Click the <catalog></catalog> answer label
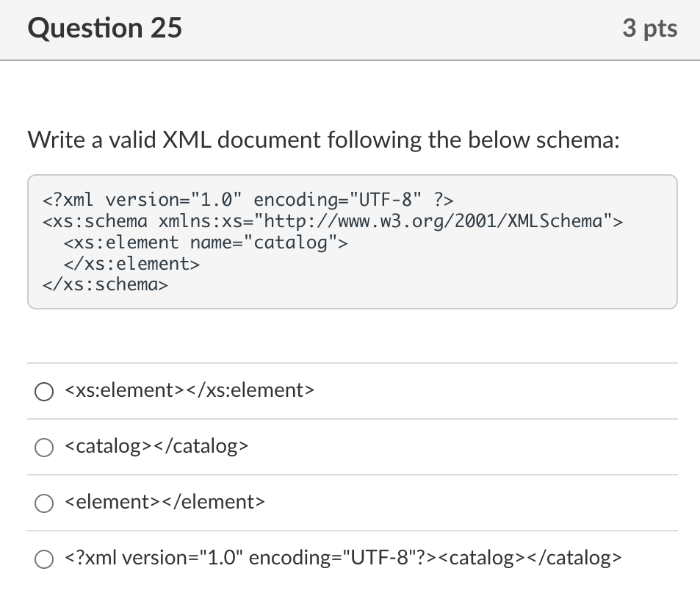This screenshot has width=700, height=610. coord(156,445)
